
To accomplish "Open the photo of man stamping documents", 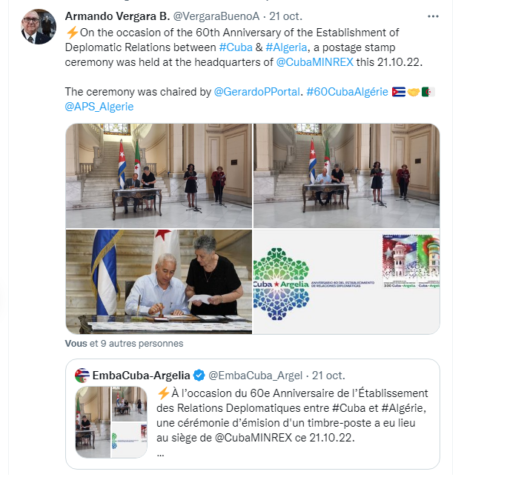I will coord(159,282).
